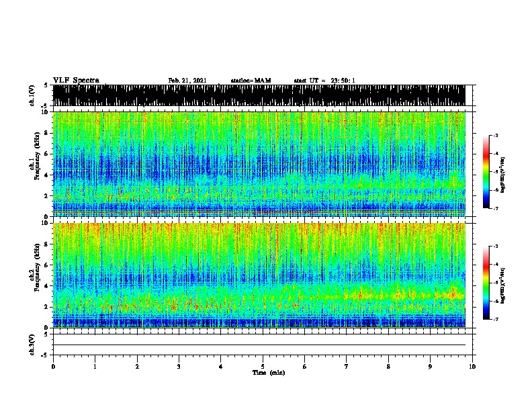
Task: Click the "10" kHz tick on ch.1 spectrogram
Action: coord(46,112)
